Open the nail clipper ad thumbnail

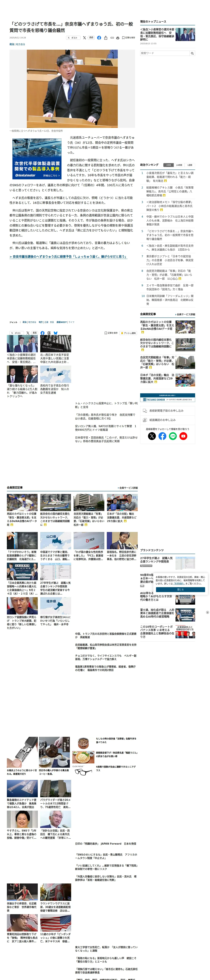pyautogui.click(x=22, y=752)
